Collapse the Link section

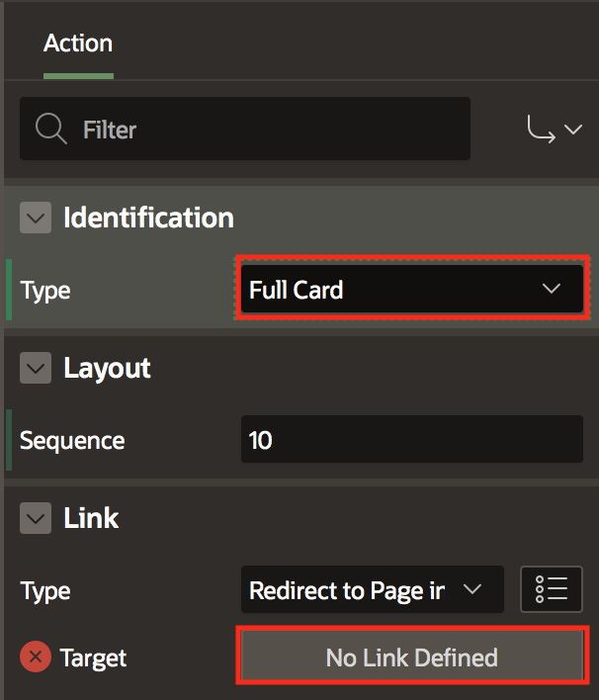tap(36, 519)
